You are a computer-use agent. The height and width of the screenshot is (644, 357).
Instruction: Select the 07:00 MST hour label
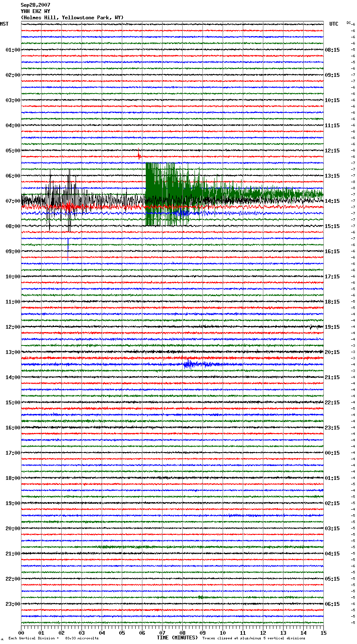click(13, 201)
